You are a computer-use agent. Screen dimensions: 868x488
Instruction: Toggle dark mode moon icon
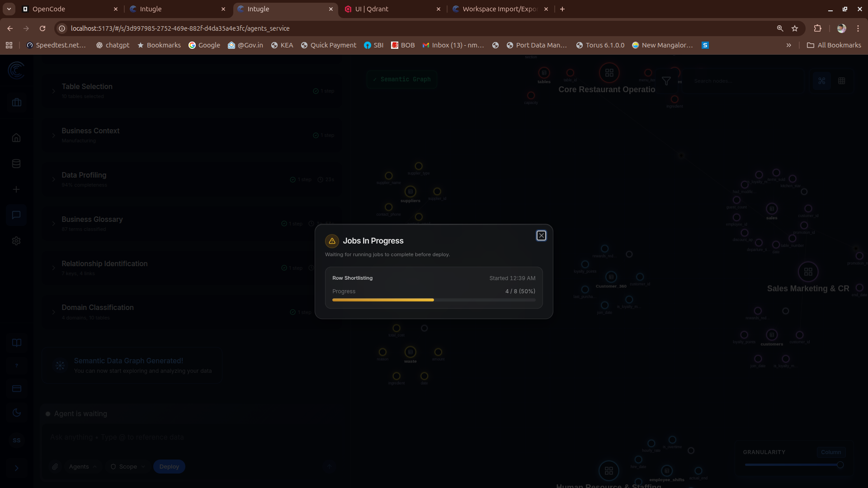click(x=17, y=413)
